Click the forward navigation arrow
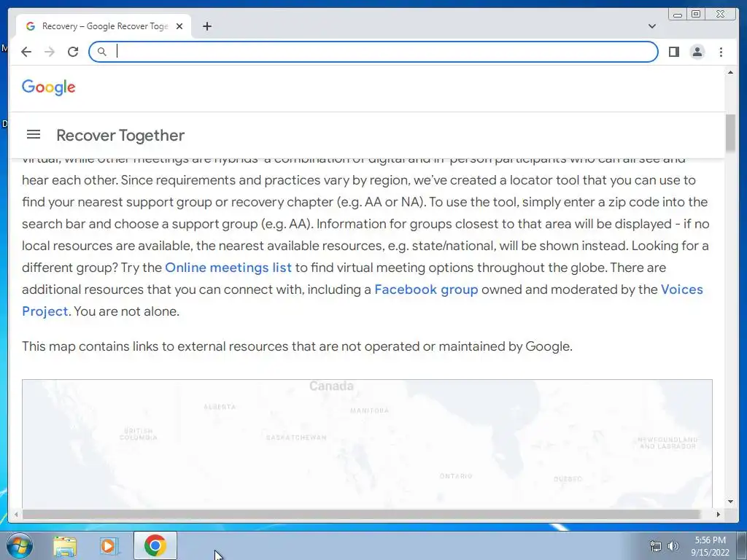 point(50,52)
